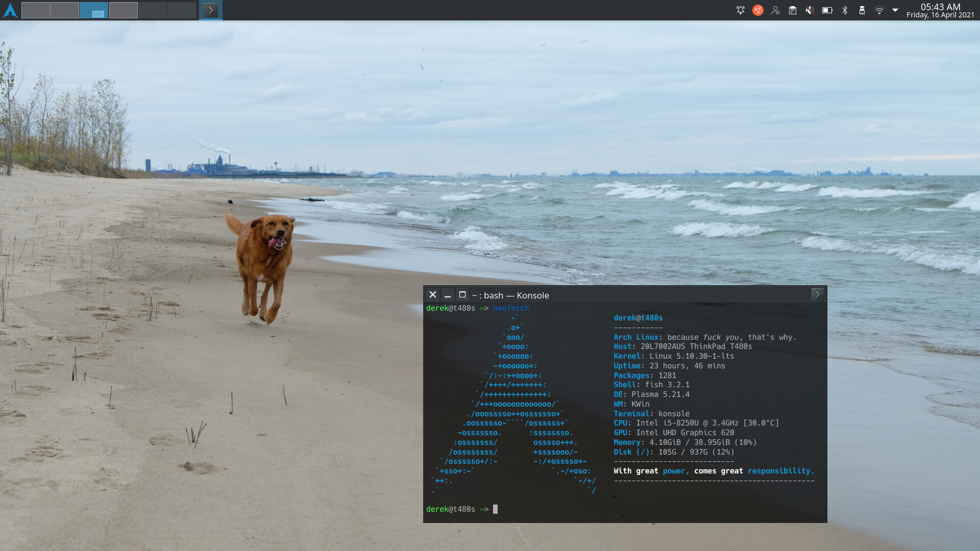Click the CPU line 'Intel i5-8250U'
The width and height of the screenshot is (980, 551).
(667, 423)
